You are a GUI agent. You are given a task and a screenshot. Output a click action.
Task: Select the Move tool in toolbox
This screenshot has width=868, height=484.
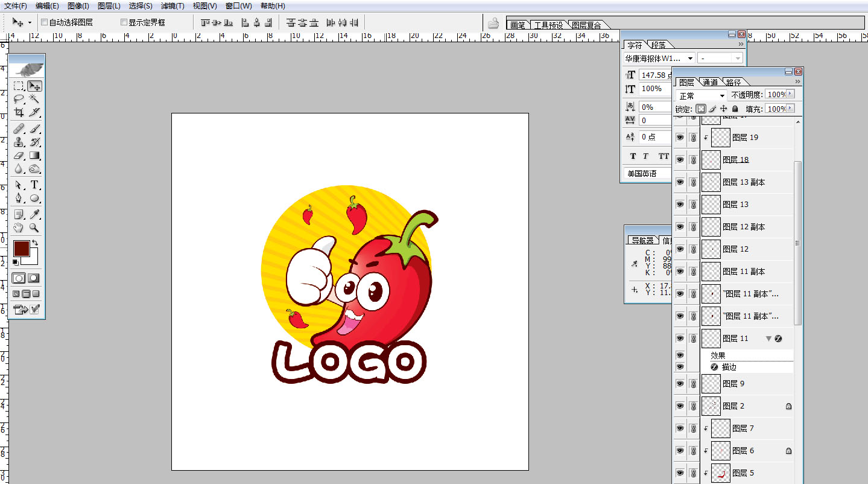click(34, 86)
